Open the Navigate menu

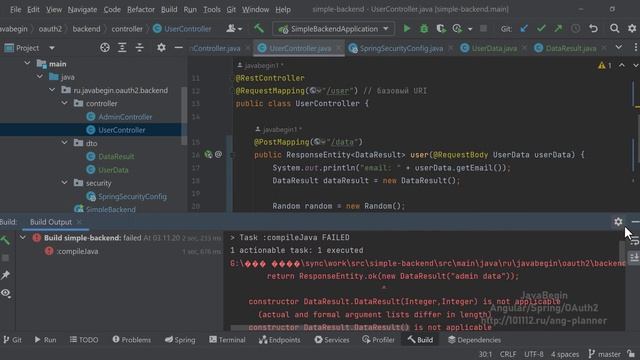tap(82, 9)
